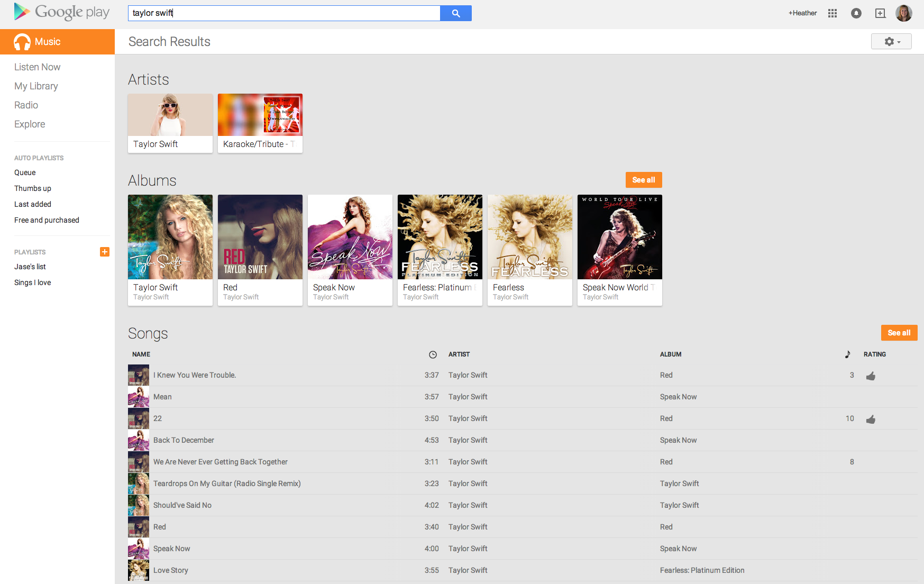Click the Google Play logo
The image size is (924, 584).
(x=62, y=12)
